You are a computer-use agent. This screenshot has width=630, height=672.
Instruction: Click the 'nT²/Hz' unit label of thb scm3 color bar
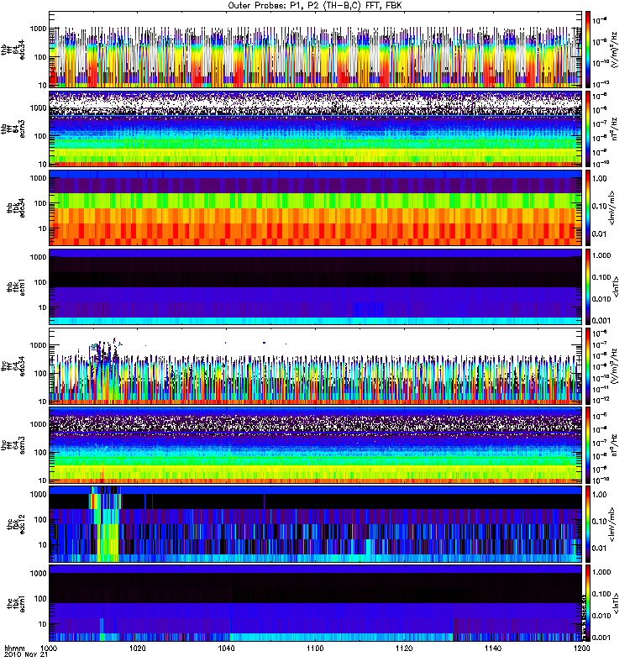click(x=615, y=129)
